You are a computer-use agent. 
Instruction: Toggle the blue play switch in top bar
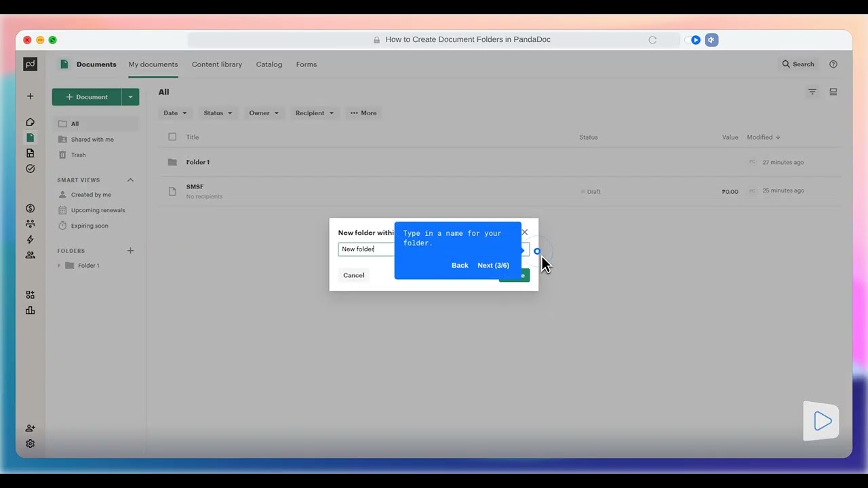pyautogui.click(x=692, y=40)
